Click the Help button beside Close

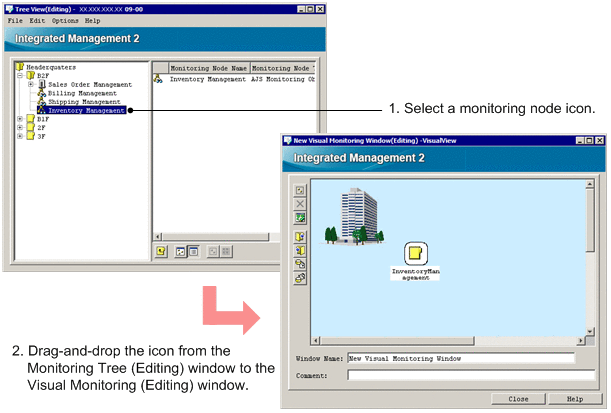[x=575, y=399]
